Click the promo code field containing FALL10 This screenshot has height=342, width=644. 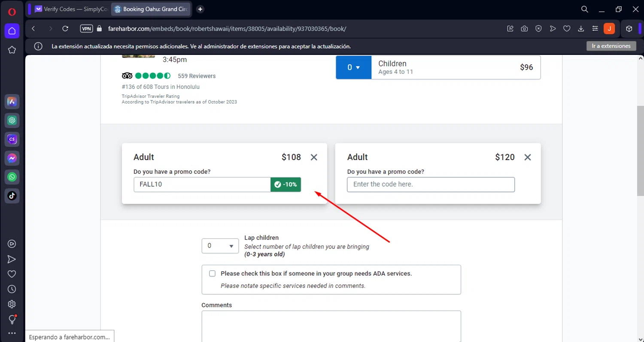tap(202, 185)
